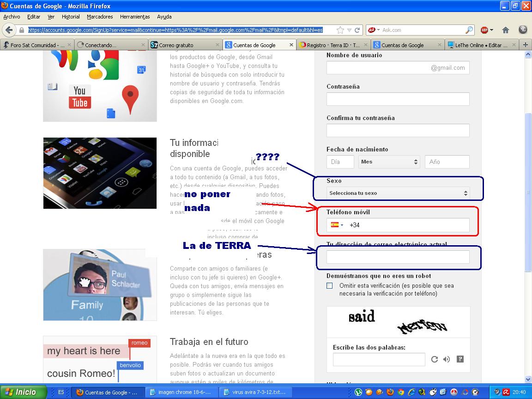The image size is (532, 399).
Task: Switch to the Correo gratuito tab
Action: coord(185,45)
